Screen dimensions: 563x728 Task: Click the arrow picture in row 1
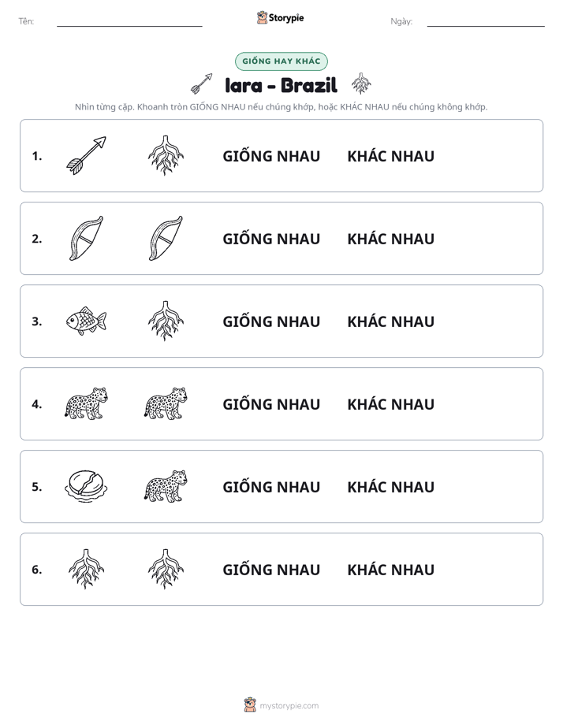[87, 155]
